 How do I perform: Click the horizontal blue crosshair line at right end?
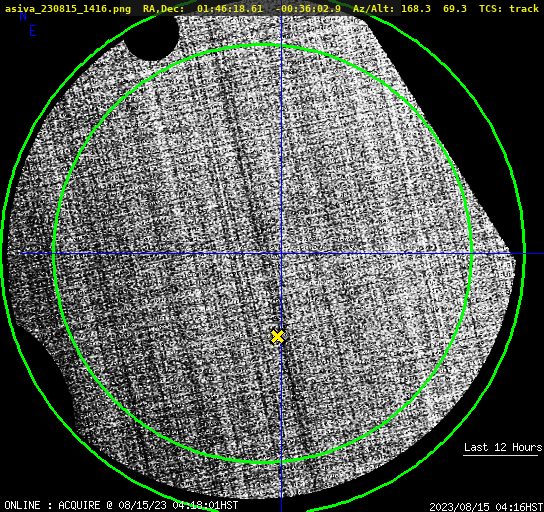533,254
